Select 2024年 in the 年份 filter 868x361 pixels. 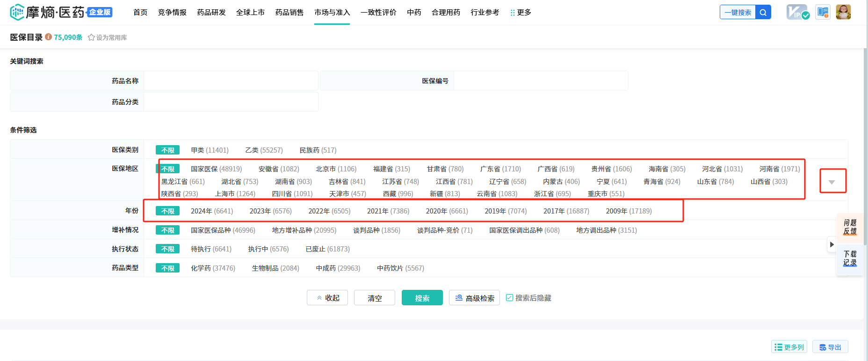tap(211, 211)
